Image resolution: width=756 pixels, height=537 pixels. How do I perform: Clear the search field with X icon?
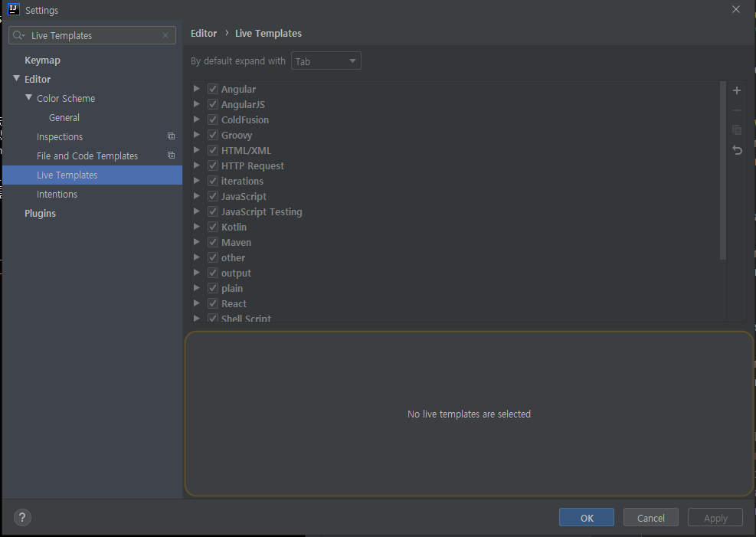[x=165, y=36]
